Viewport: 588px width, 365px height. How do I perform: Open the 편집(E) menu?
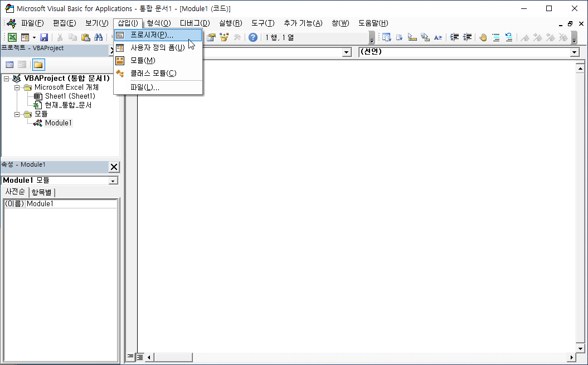(65, 23)
